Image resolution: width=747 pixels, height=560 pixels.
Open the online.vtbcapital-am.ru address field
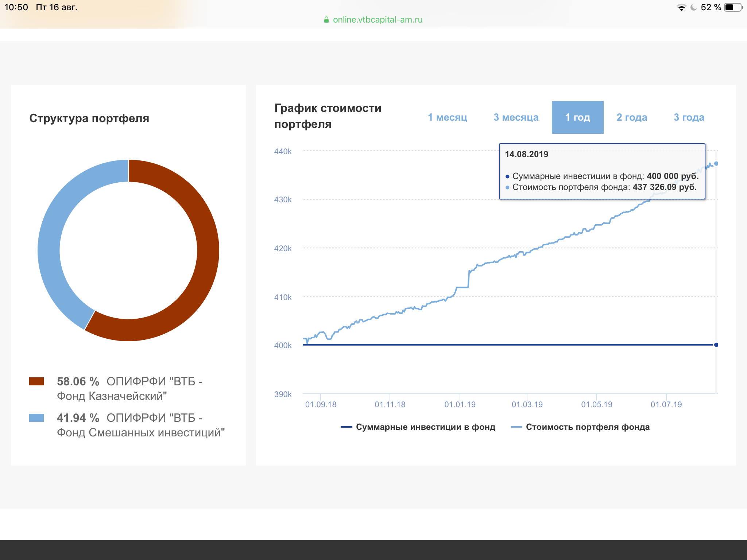(x=373, y=20)
